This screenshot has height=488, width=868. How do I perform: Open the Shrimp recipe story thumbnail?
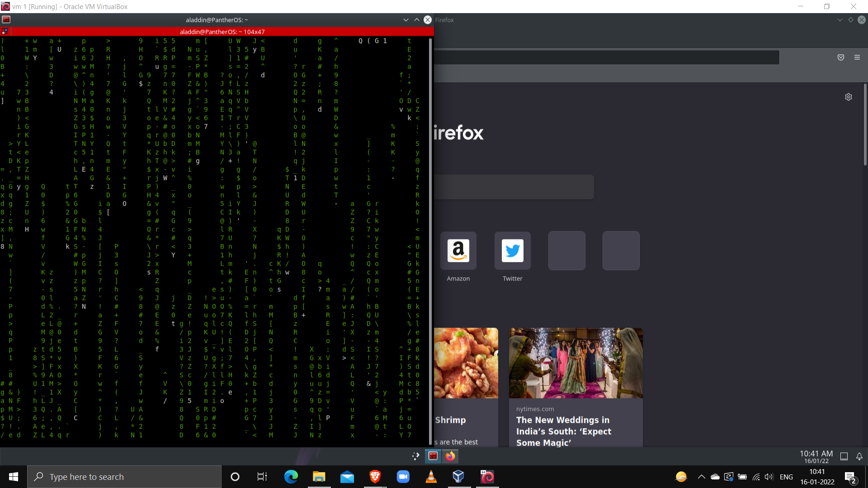(466, 363)
